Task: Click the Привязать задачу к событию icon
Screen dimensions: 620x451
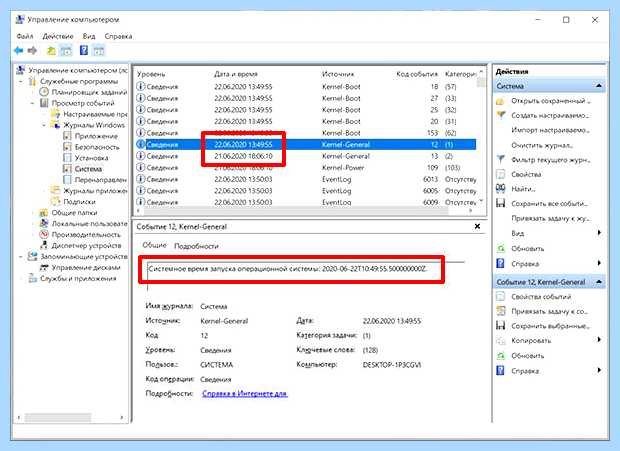Action: (501, 311)
